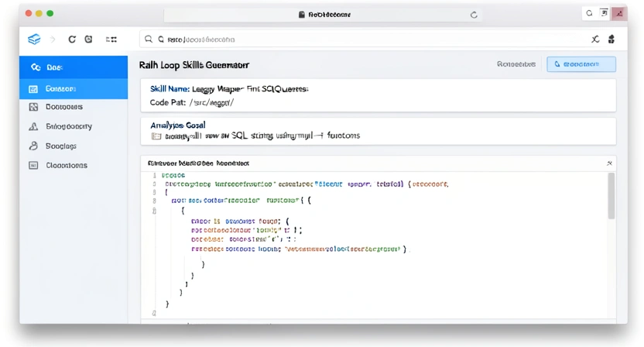
Task: Select the second highlighted sidebar item
Action: tap(74, 89)
